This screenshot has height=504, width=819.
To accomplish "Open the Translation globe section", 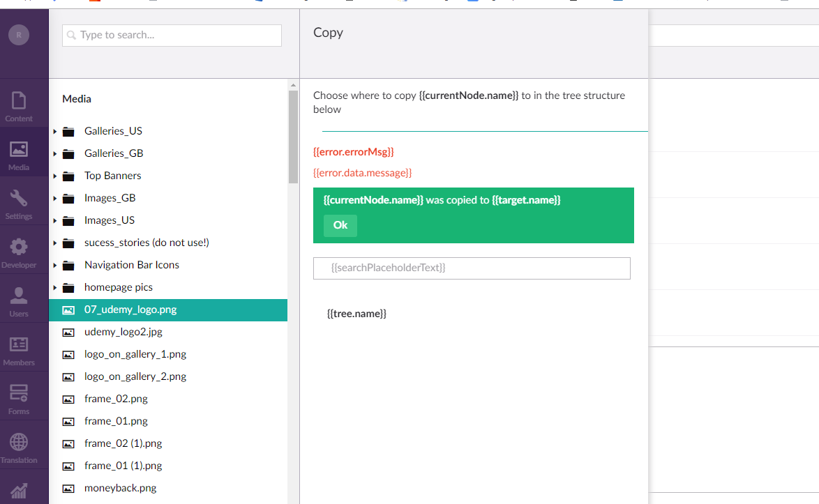I will click(19, 448).
